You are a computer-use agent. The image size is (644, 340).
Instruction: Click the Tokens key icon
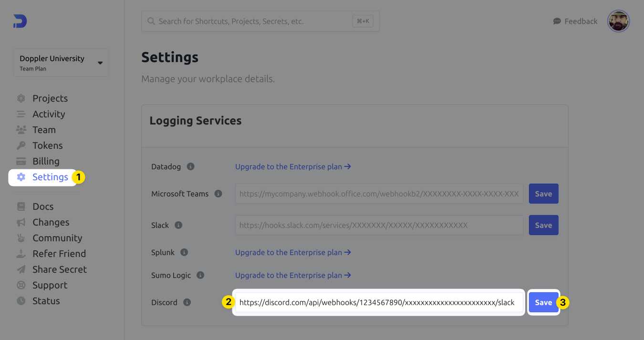click(x=21, y=145)
